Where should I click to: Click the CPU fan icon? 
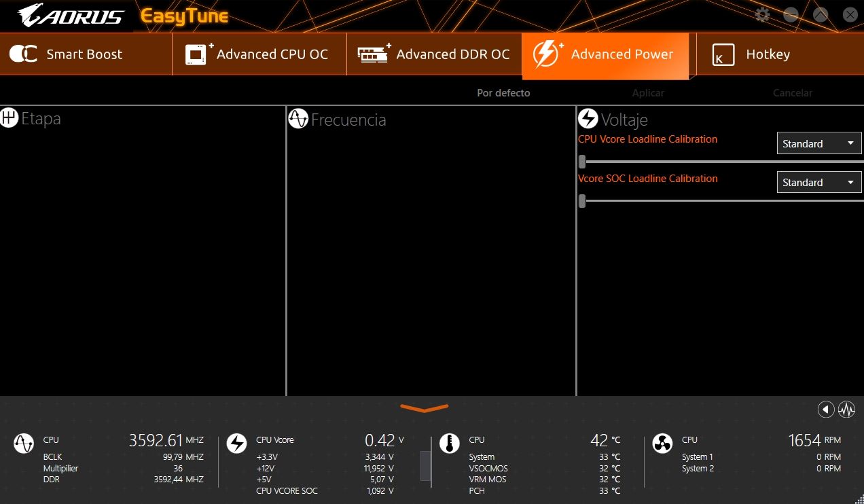662,444
